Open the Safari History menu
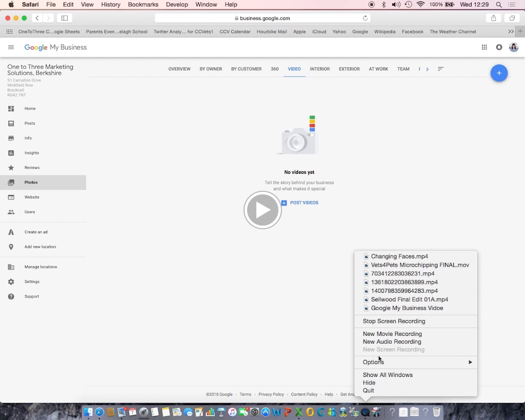525x420 pixels. click(x=111, y=5)
